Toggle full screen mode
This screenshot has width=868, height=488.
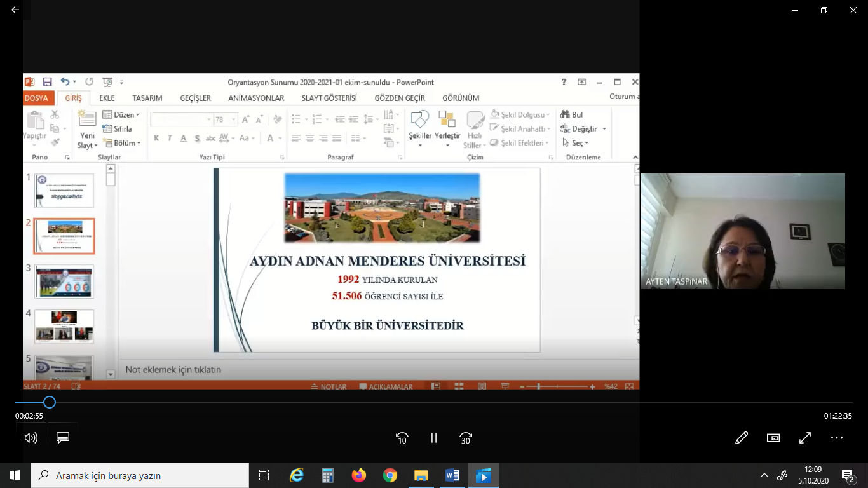point(805,438)
